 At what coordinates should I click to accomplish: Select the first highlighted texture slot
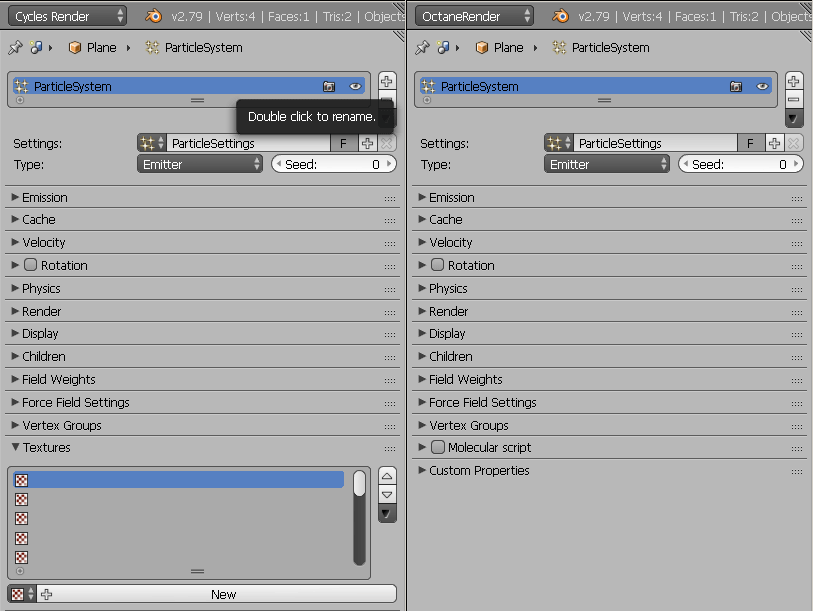[x=178, y=480]
